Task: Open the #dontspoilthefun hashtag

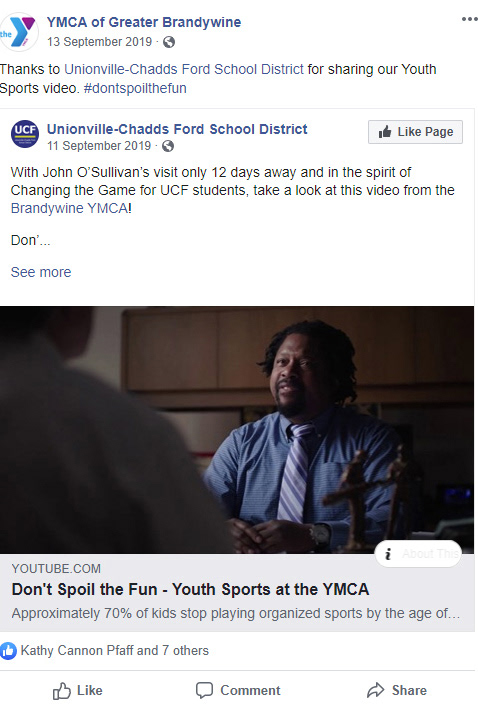Action: 135,88
